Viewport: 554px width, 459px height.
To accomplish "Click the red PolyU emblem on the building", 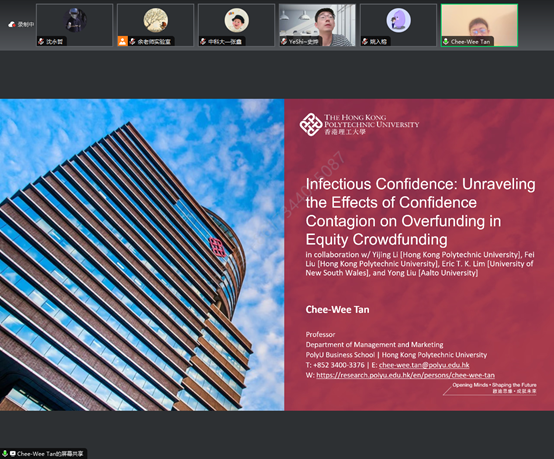I will (217, 247).
